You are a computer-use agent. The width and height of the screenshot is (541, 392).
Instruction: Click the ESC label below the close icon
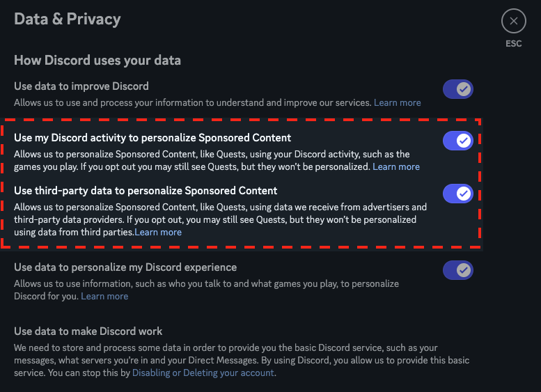[513, 44]
